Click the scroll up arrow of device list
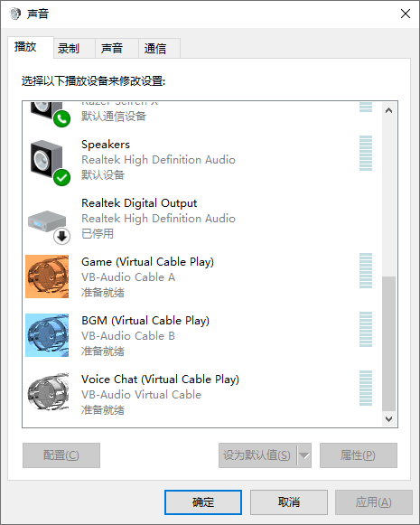Screen dimensions: 420x525 pyautogui.click(x=389, y=110)
